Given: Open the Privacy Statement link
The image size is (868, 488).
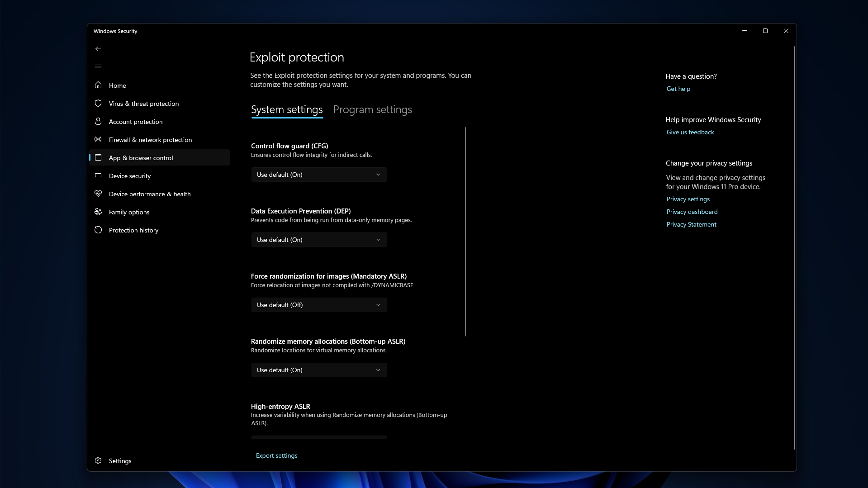Looking at the screenshot, I should (692, 224).
